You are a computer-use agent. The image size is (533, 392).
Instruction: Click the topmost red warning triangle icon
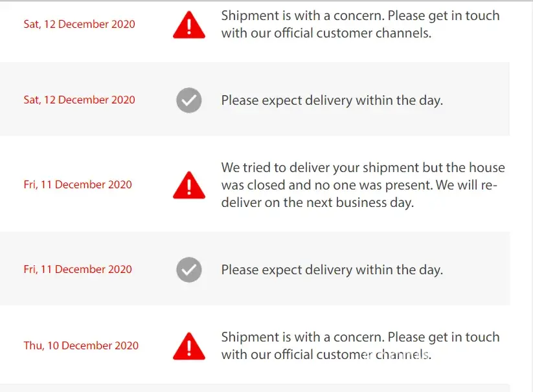(189, 25)
